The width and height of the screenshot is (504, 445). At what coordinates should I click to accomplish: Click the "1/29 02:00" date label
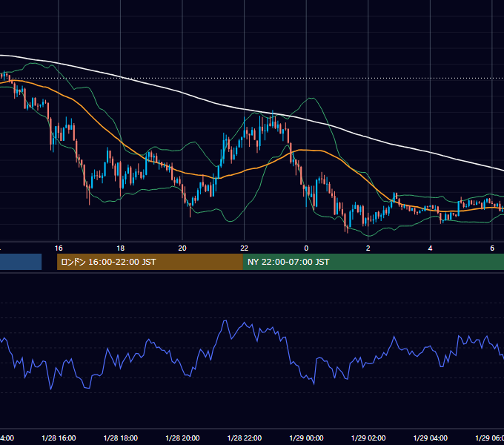[x=368, y=438]
